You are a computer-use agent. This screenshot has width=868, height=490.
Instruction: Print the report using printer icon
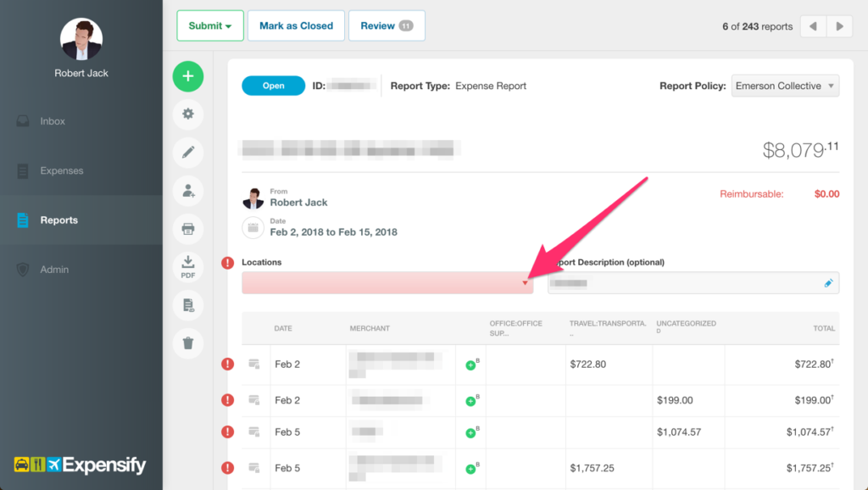point(188,229)
